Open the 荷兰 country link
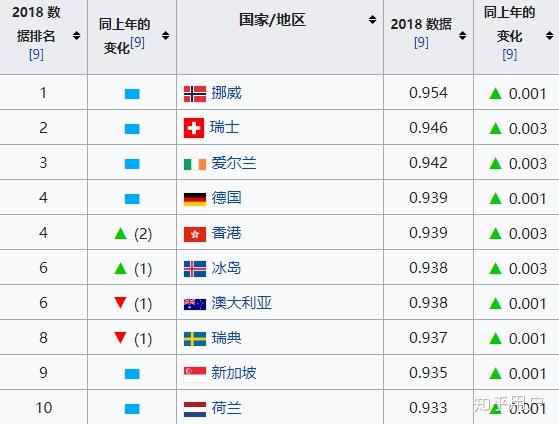559x424 pixels. pyautogui.click(x=226, y=408)
